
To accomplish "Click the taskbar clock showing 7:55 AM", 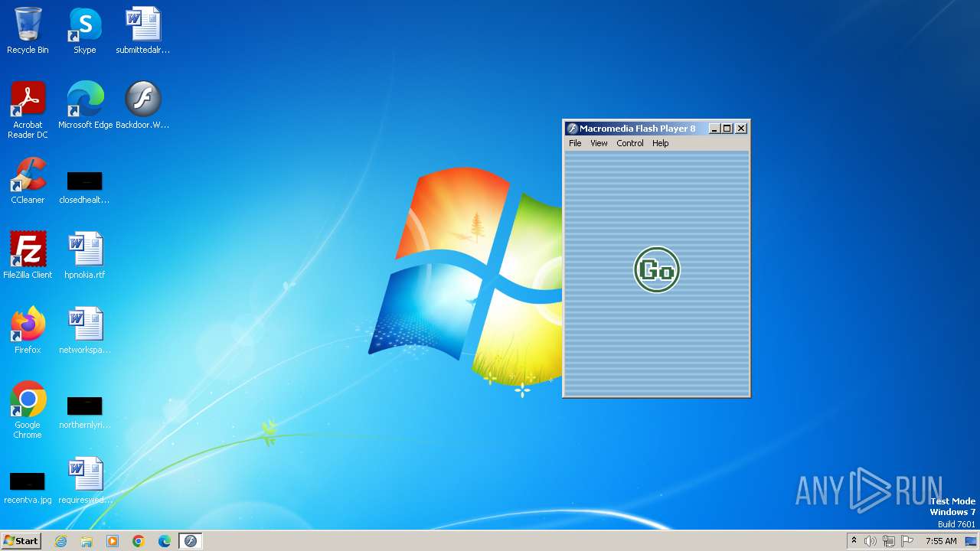I will point(941,541).
